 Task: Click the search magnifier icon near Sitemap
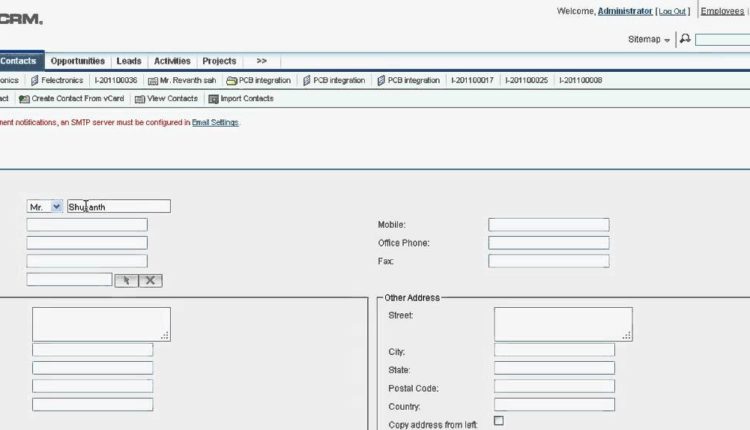click(x=685, y=39)
